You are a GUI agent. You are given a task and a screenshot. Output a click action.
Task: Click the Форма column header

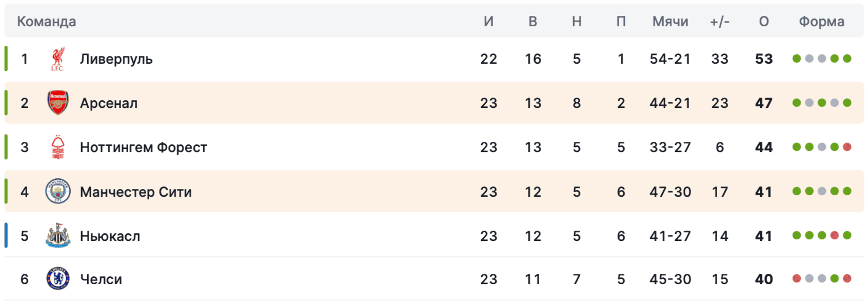pyautogui.click(x=821, y=22)
